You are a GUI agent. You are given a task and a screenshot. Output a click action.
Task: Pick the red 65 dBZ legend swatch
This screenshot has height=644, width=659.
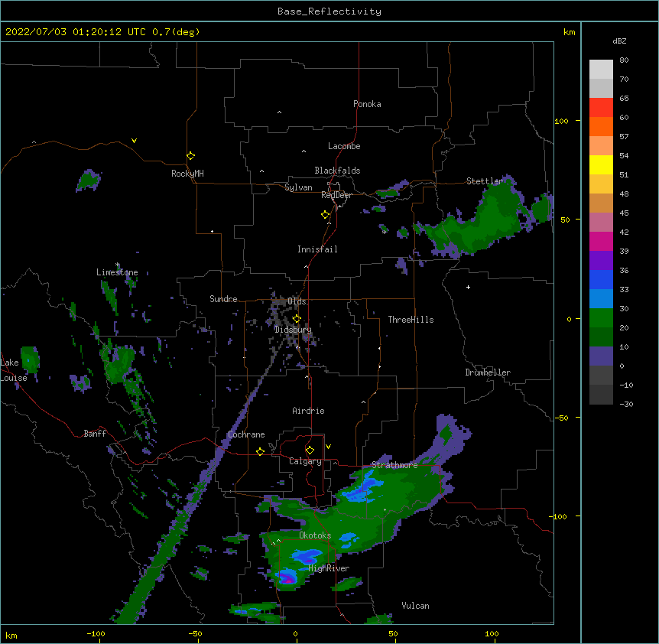pos(601,108)
